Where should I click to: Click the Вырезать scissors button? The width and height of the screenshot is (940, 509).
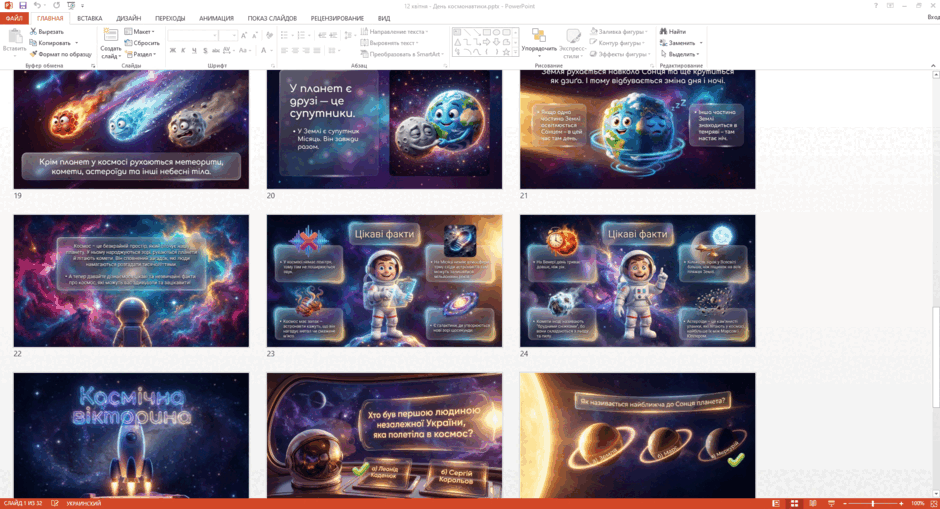[47, 31]
